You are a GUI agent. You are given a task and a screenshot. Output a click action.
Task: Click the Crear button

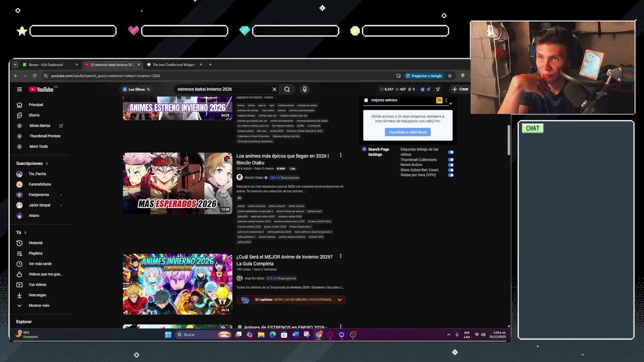tap(460, 89)
